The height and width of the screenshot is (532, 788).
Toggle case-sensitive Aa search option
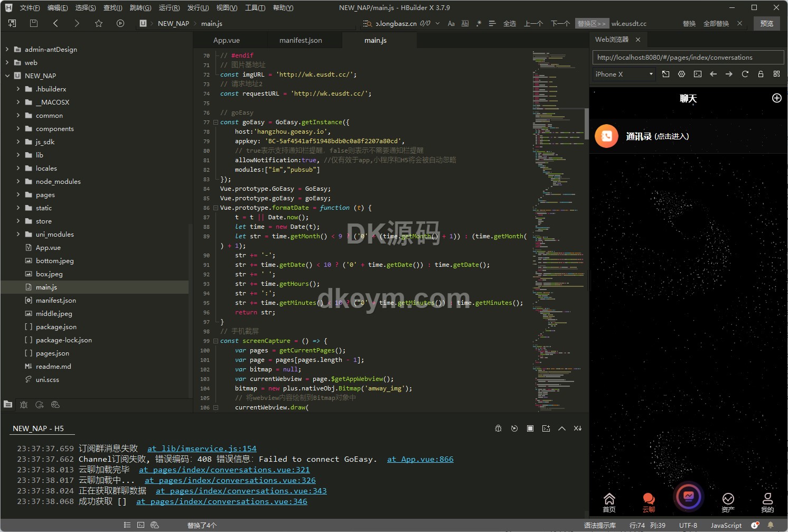tap(451, 23)
